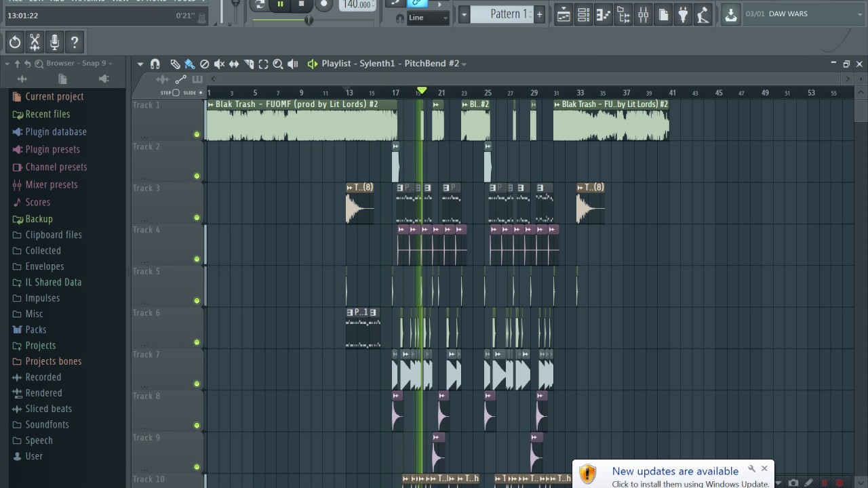Select the Draw pencil tool
868x488 pixels.
175,64
